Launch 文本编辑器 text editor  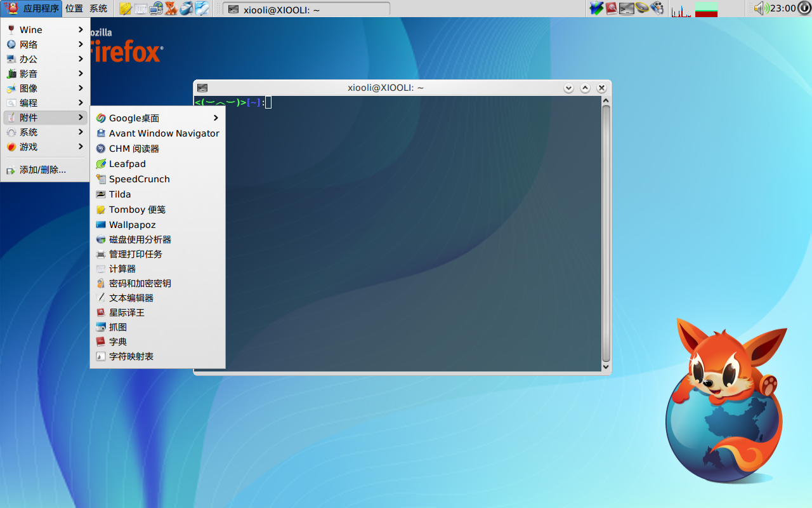(x=158, y=298)
